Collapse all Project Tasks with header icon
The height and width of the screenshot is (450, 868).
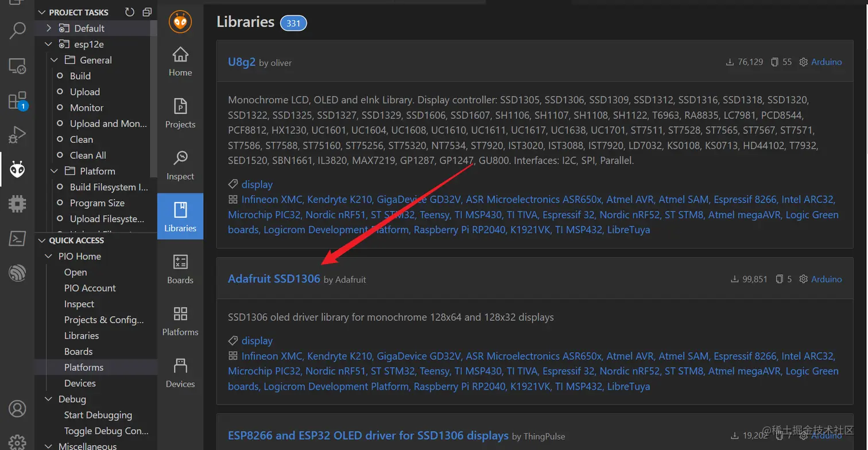click(147, 12)
